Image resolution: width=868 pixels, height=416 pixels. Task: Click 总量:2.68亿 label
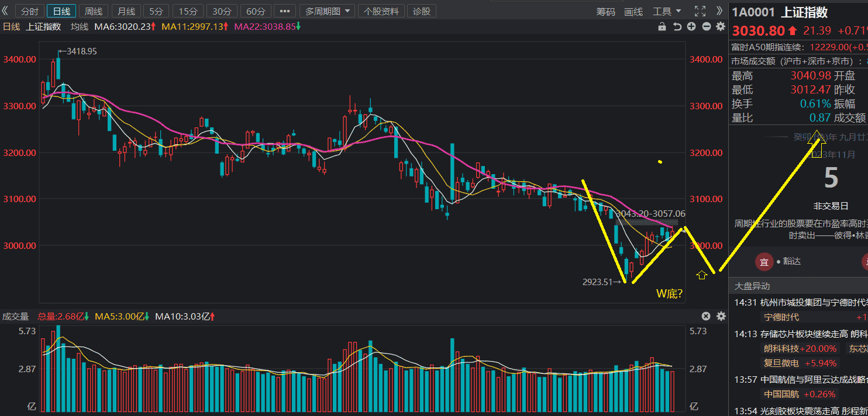63,316
